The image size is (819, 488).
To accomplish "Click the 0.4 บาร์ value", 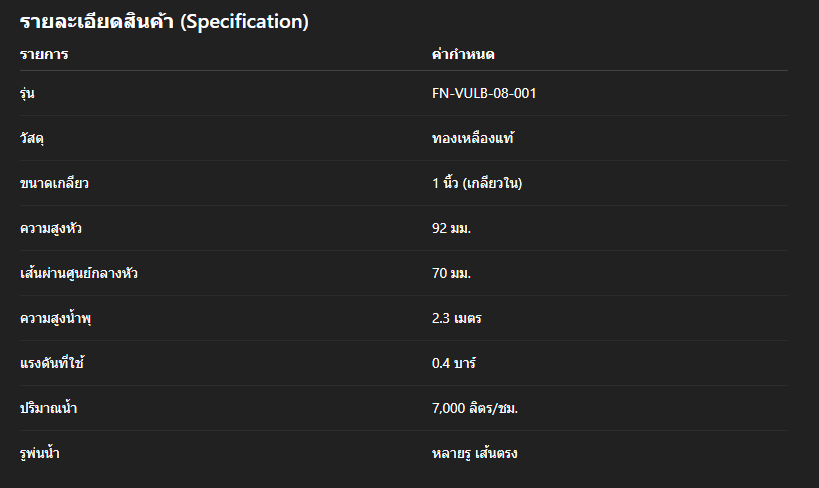I will [x=455, y=363].
